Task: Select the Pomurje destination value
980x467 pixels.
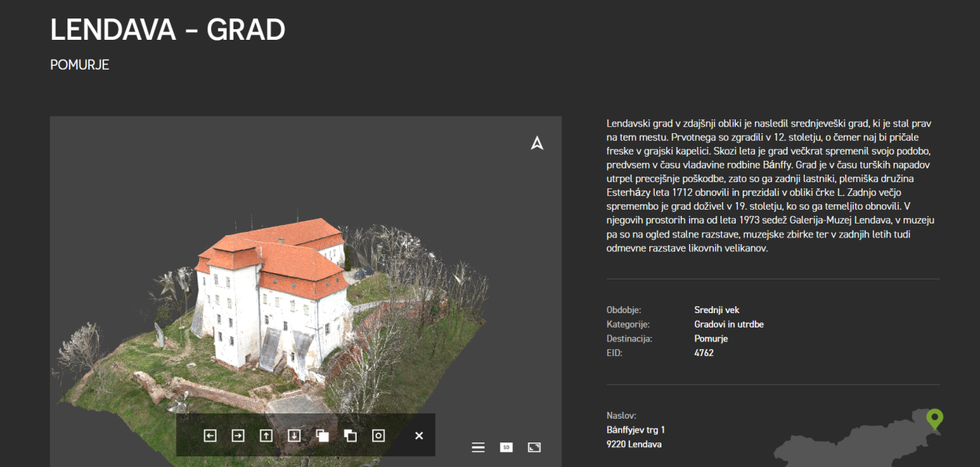Action: point(710,338)
